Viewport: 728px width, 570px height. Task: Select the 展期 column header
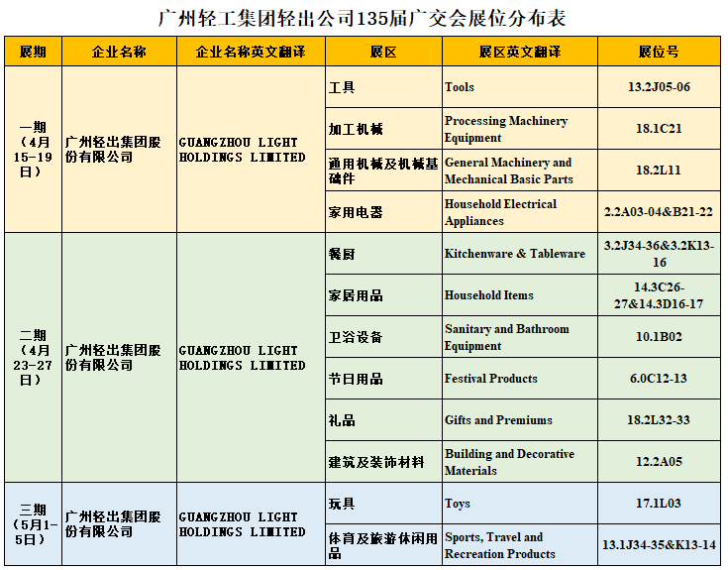coord(33,52)
